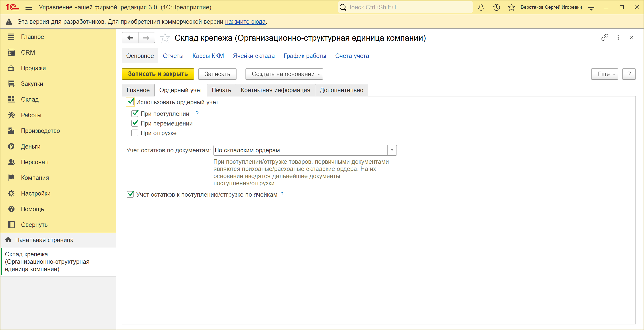The image size is (644, 330).
Task: Open Закупки cart icon
Action: pyautogui.click(x=11, y=84)
